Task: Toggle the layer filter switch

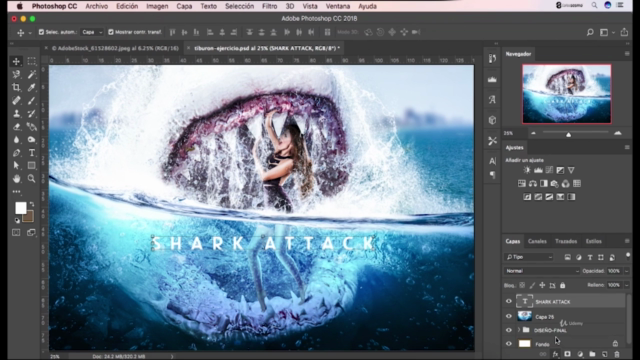Action: 628,257
